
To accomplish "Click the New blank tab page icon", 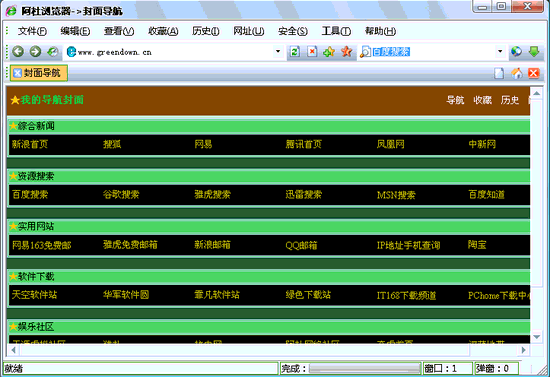I will pos(499,73).
